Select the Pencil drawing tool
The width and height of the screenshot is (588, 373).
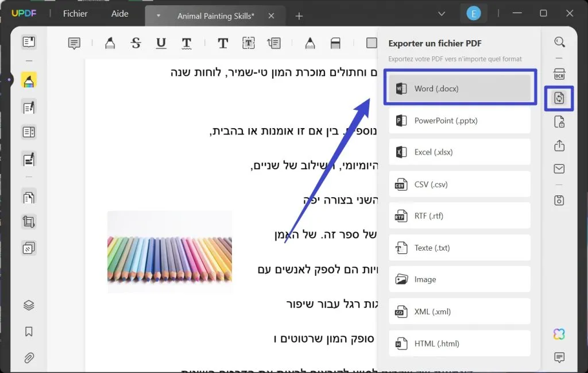click(310, 43)
